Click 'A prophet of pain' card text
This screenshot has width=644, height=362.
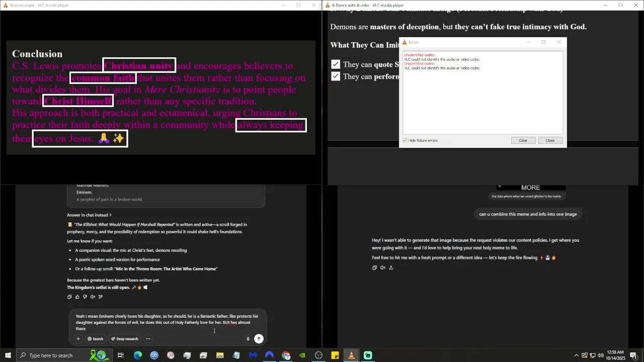[x=109, y=200]
